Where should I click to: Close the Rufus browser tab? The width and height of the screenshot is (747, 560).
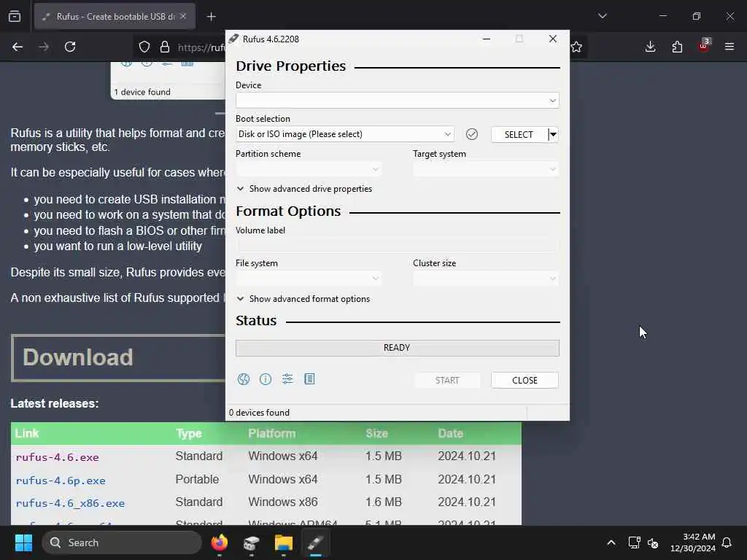(183, 16)
